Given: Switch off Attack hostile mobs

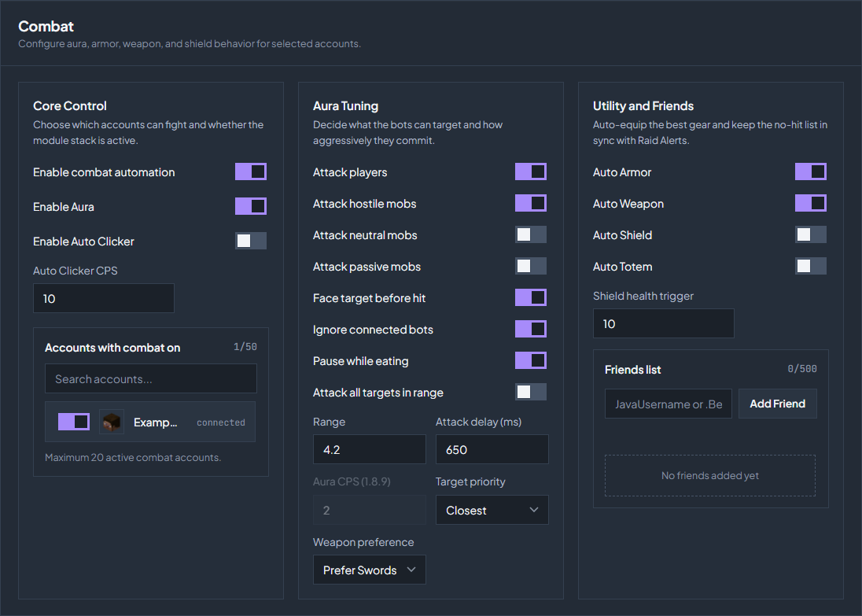Looking at the screenshot, I should coord(531,203).
